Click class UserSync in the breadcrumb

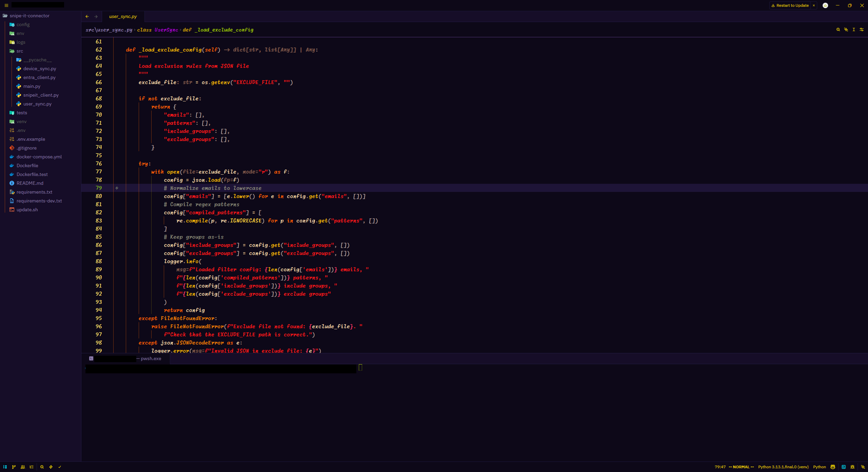click(158, 30)
